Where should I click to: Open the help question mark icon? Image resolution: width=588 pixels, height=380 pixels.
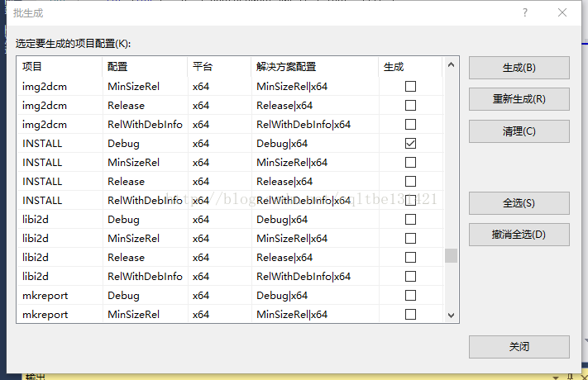click(x=525, y=12)
